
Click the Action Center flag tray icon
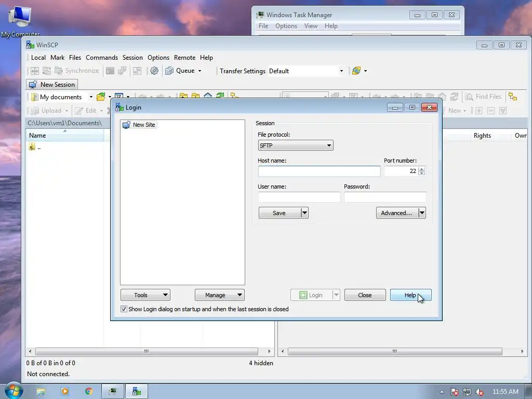tap(454, 392)
